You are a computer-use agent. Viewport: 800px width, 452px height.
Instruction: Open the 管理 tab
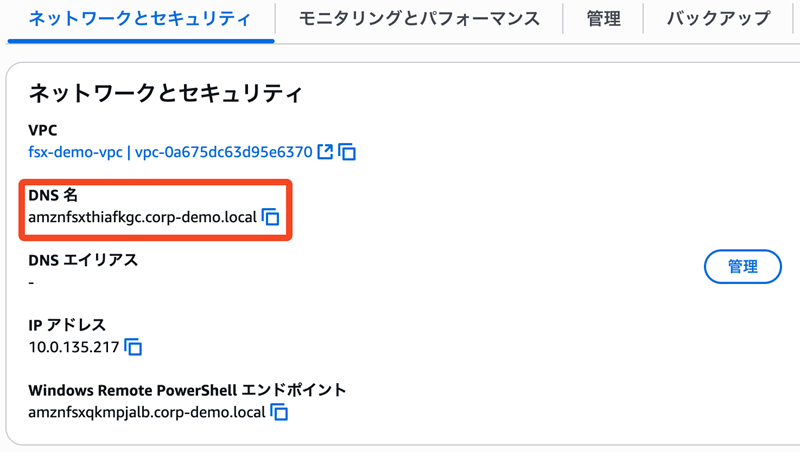(x=604, y=18)
